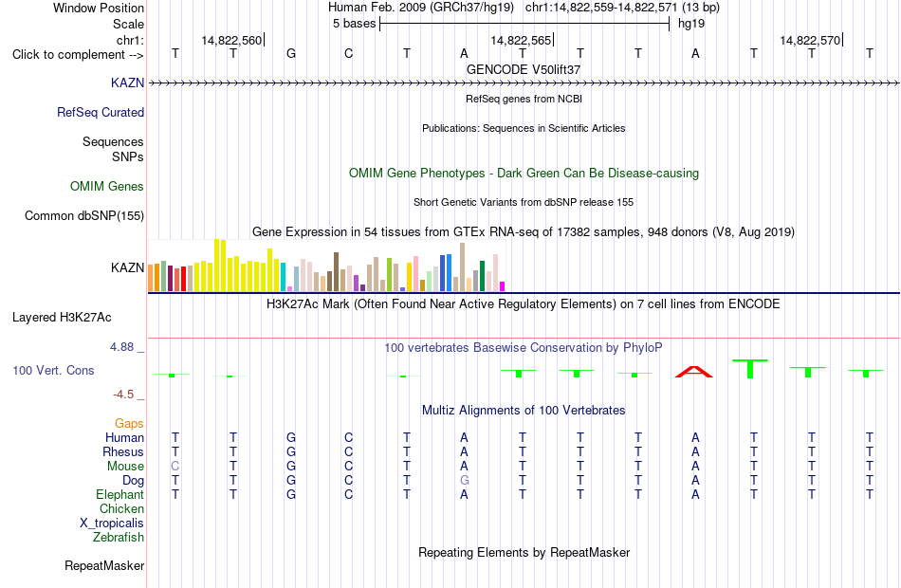Click the dark brown bar in GTEx chart
Image resolution: width=901 pixels, height=588 pixels.
(336, 272)
